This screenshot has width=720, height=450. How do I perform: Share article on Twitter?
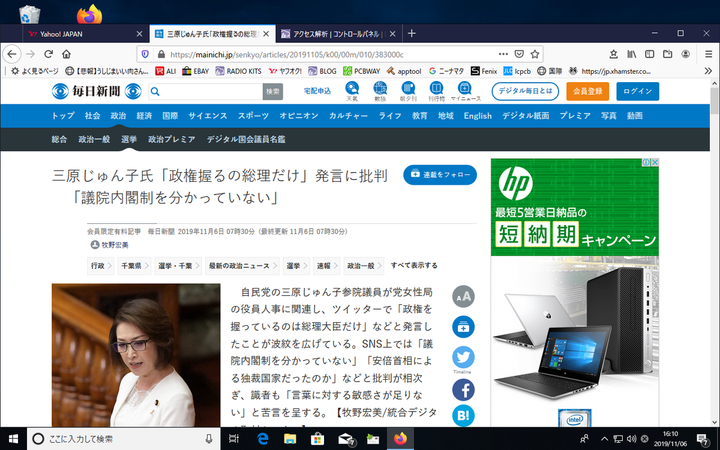click(463, 358)
